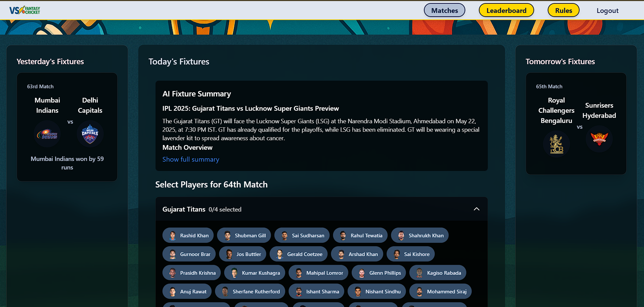Image resolution: width=644 pixels, height=307 pixels.
Task: Click the Mumbai Indians team logo
Action: pos(47,134)
